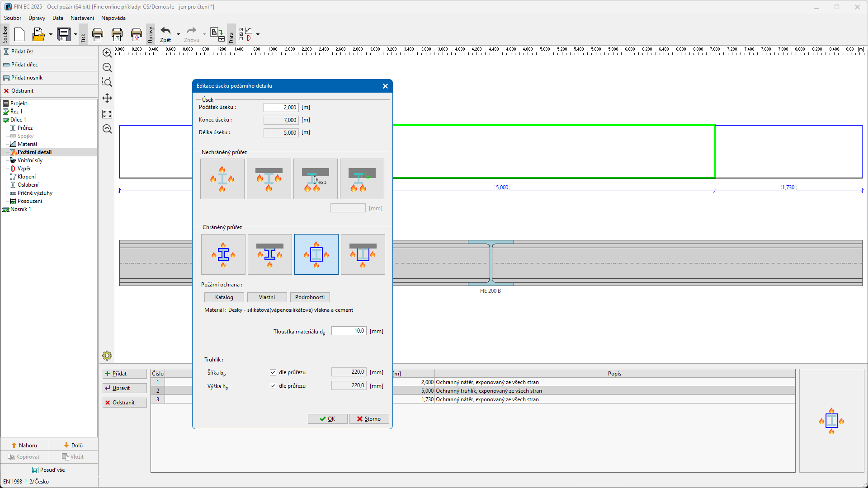Open the Nastavení menu

(x=82, y=18)
